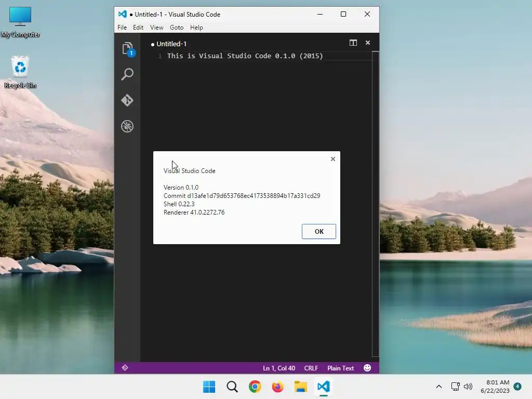Close the About dialog with the X
Viewport: 532px width, 399px height.
(333, 159)
